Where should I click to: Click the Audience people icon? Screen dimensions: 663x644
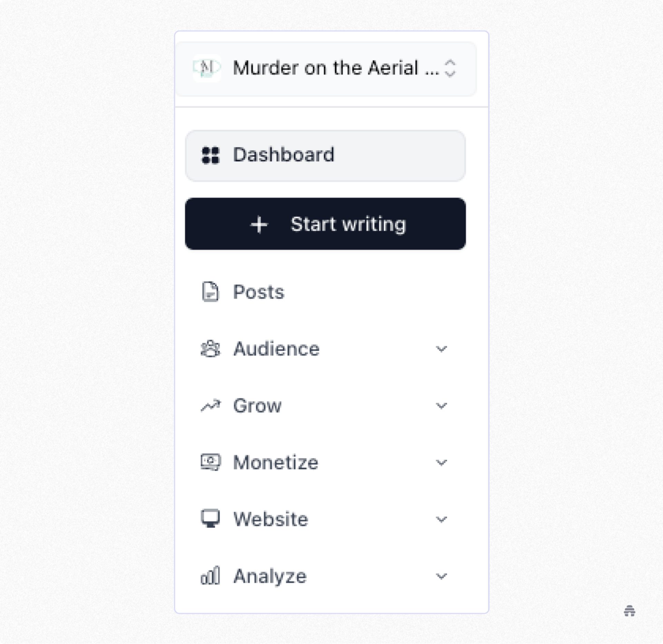tap(211, 349)
